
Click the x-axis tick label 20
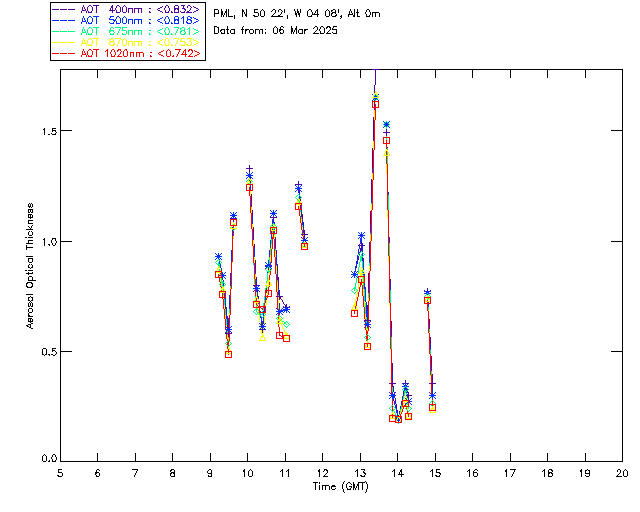pyautogui.click(x=622, y=473)
